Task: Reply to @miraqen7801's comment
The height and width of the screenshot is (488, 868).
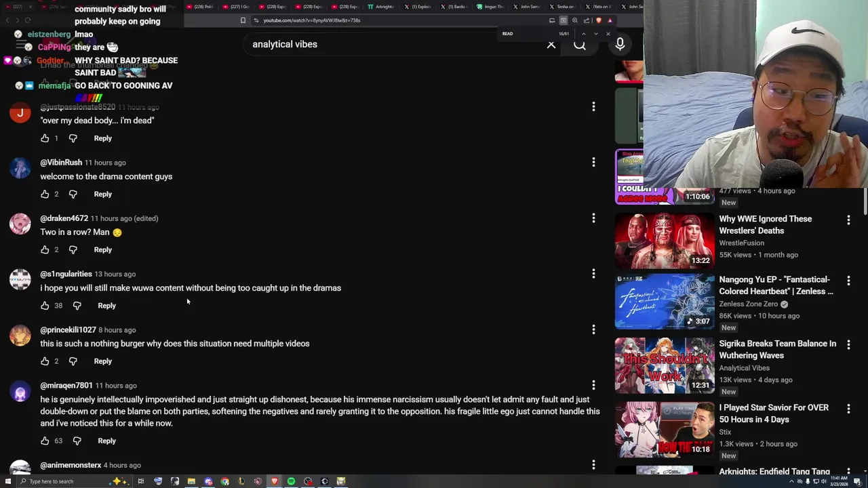Action: coord(107,441)
